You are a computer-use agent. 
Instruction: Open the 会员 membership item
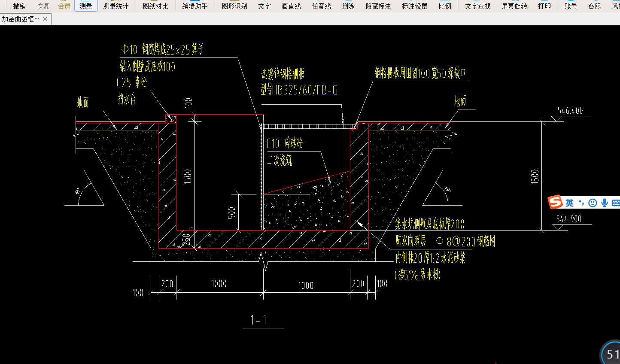coord(64,6)
